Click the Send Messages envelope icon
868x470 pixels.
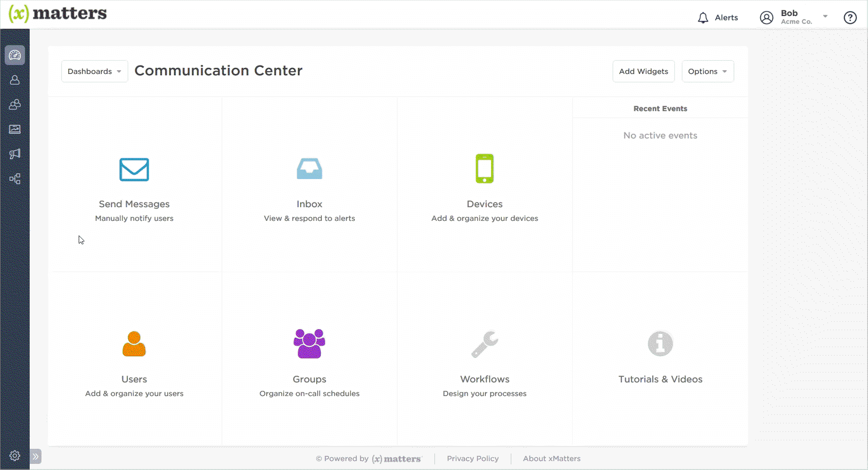point(134,170)
